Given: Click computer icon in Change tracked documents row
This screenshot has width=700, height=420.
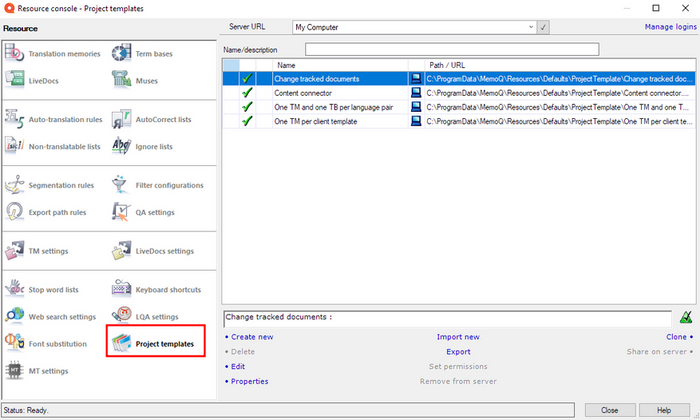Looking at the screenshot, I should (x=416, y=79).
